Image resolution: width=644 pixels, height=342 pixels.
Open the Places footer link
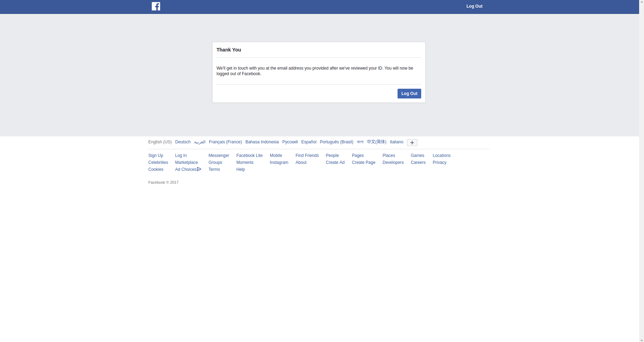point(389,156)
